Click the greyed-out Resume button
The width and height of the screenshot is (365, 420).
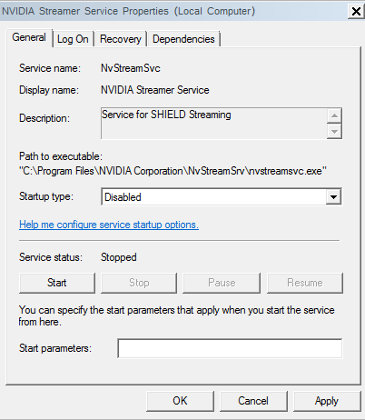pyautogui.click(x=305, y=283)
